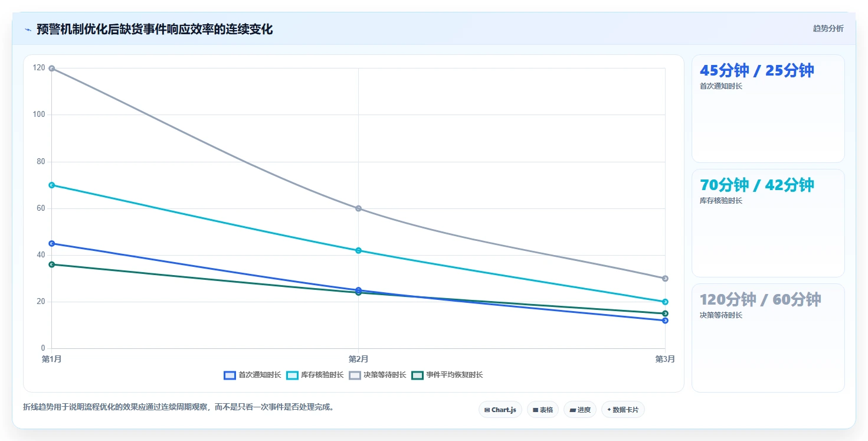
Task: Click the Chart.js tag
Action: [x=500, y=410]
